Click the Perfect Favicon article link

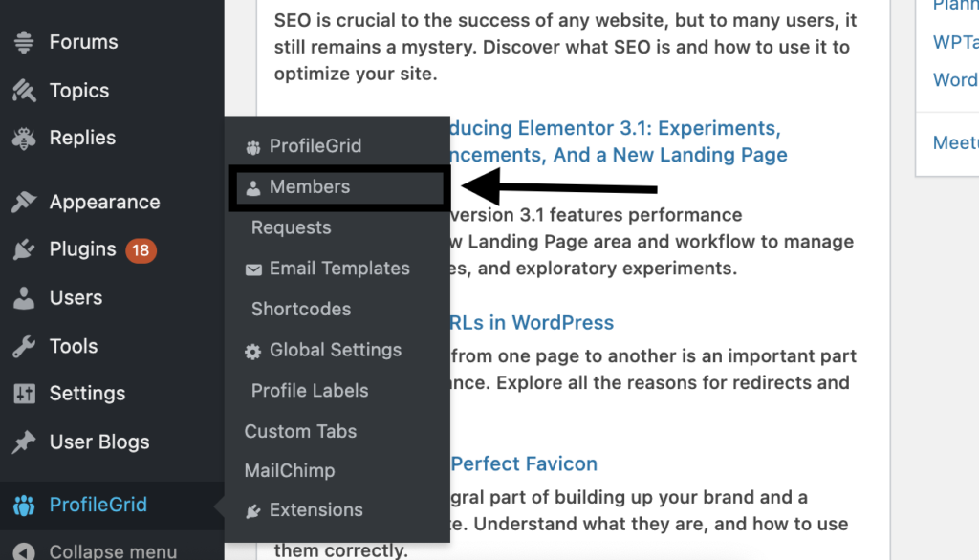coord(524,463)
